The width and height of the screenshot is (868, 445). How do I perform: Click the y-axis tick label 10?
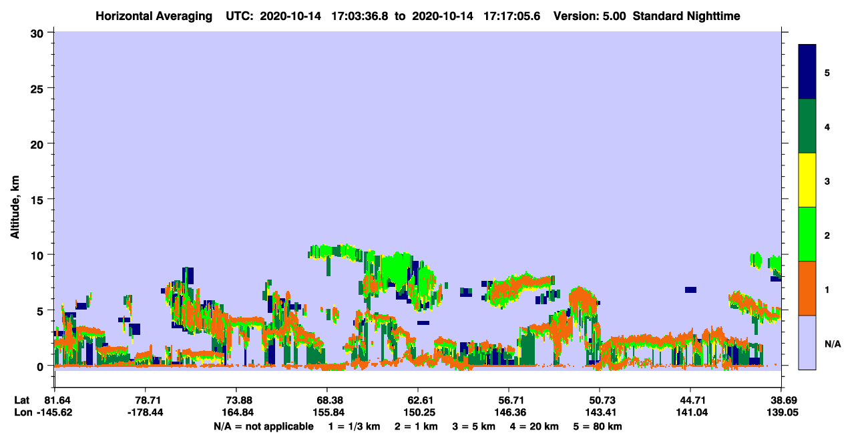click(39, 255)
